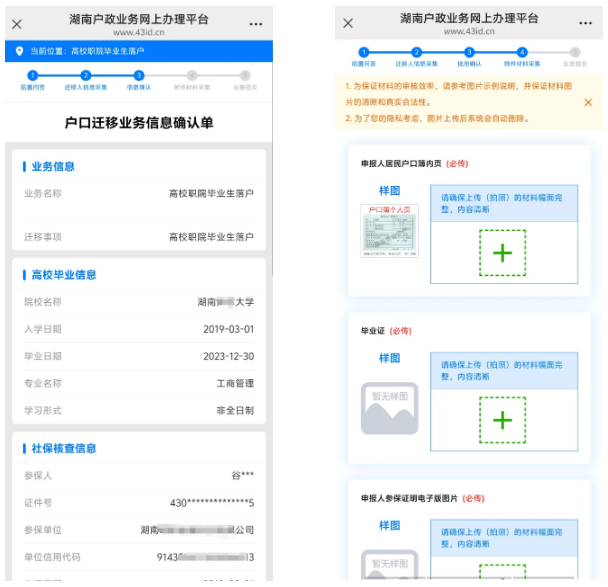Viewport: 608px width, 587px height.
Task: Tap the 高校毕业信息 section header
Action: (64, 274)
